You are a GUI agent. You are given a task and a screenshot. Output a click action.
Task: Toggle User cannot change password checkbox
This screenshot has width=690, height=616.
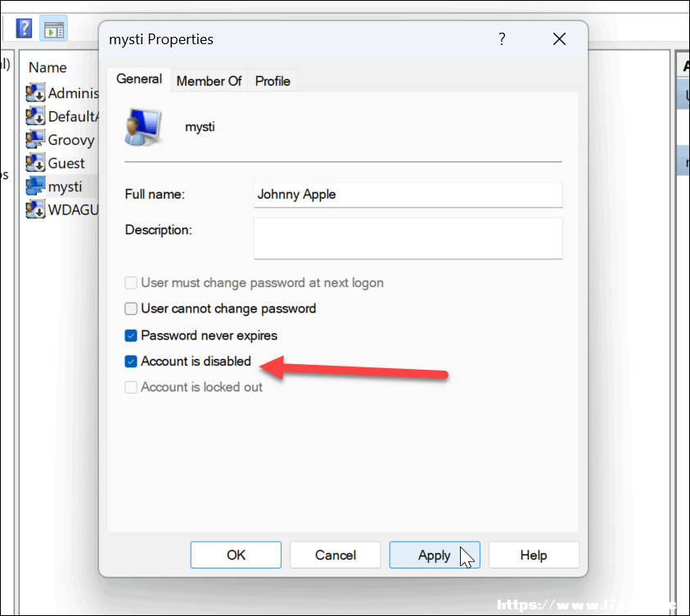tap(131, 308)
